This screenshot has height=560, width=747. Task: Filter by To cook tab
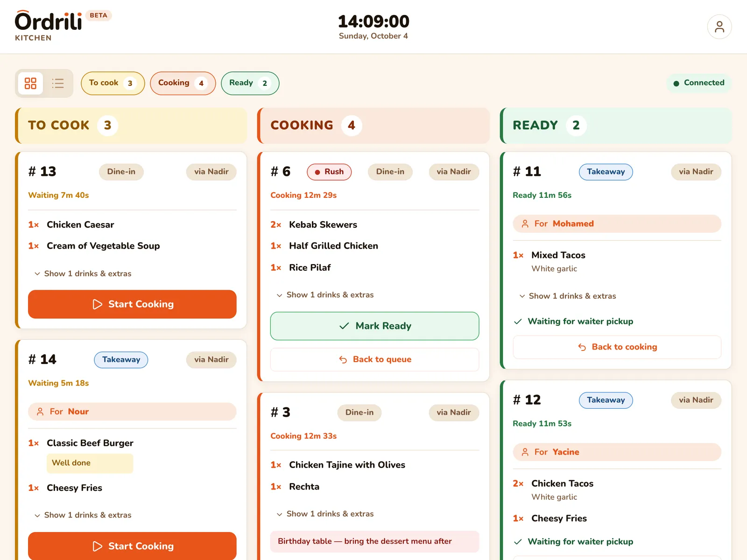[x=113, y=83]
